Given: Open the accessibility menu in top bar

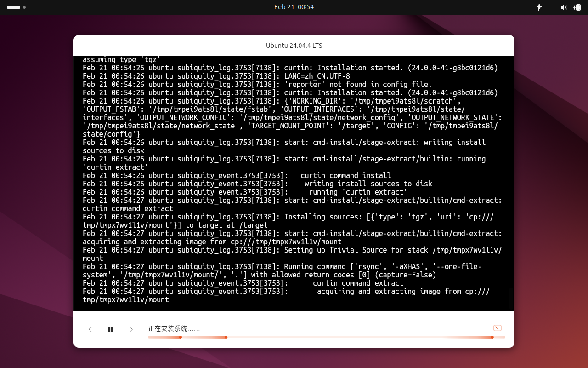Looking at the screenshot, I should [x=539, y=7].
